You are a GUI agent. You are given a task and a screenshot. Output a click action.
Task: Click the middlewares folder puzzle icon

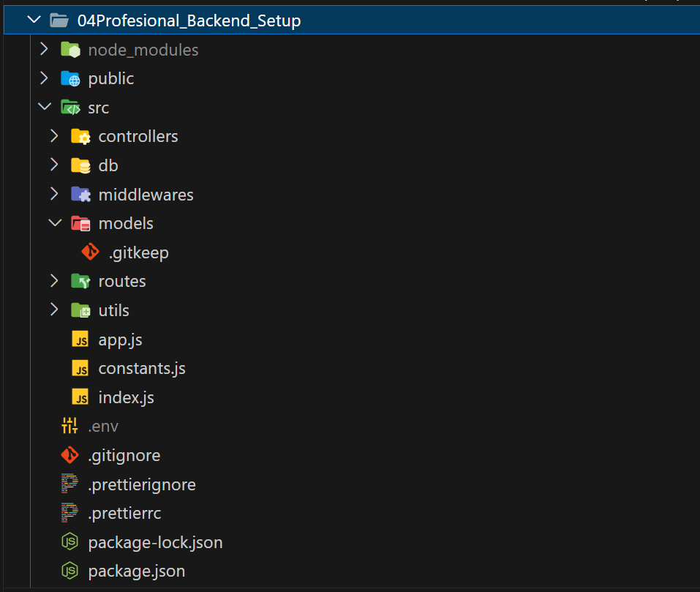point(80,195)
